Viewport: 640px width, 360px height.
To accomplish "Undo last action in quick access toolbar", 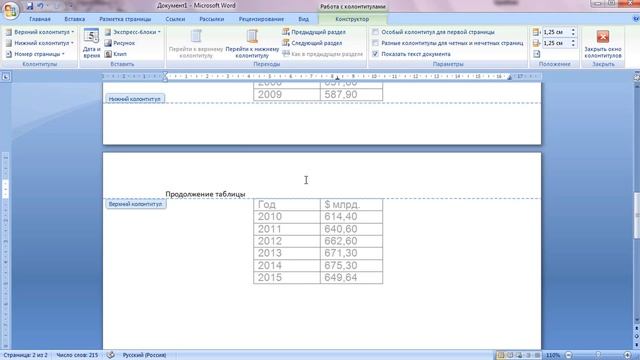I will pyautogui.click(x=40, y=6).
